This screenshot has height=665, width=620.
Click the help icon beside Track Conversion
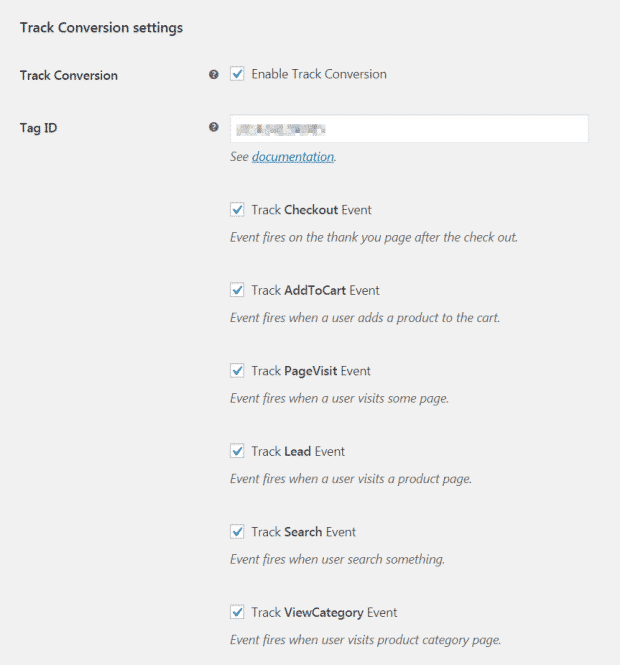tap(213, 75)
